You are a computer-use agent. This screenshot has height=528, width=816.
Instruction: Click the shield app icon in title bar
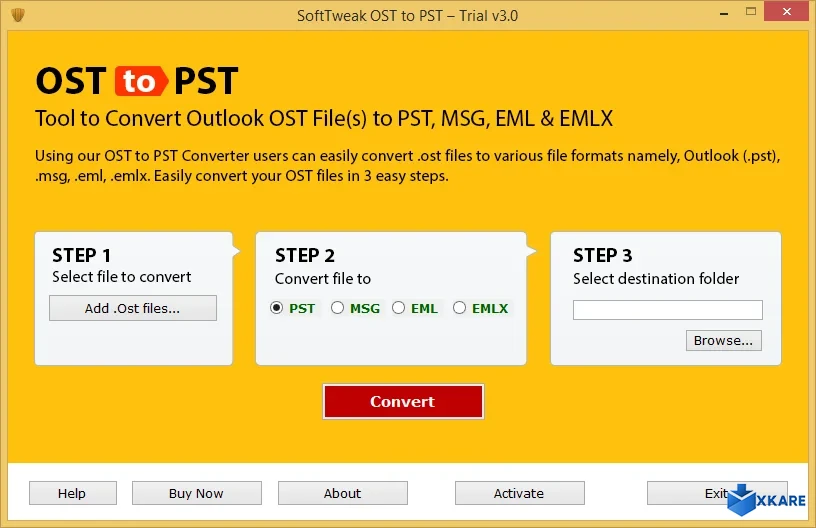[x=18, y=15]
